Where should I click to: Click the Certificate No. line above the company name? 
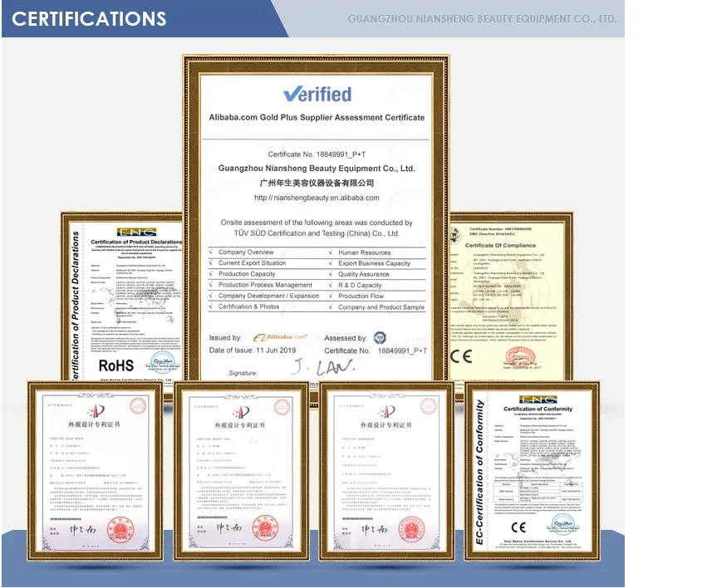point(317,154)
